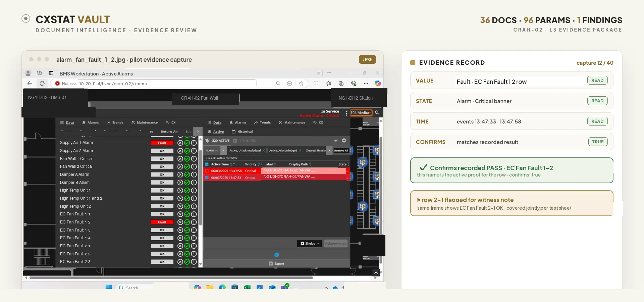Click the Windows Start icon in the taskbar
This screenshot has height=302, width=644.
tap(109, 287)
